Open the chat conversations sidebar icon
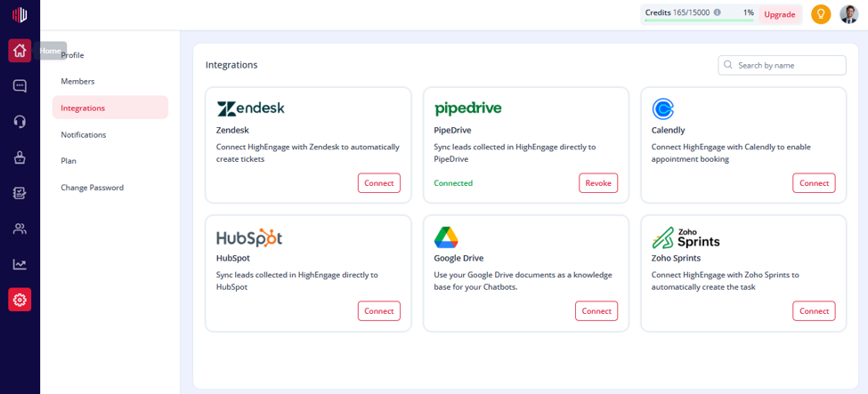 [x=20, y=86]
